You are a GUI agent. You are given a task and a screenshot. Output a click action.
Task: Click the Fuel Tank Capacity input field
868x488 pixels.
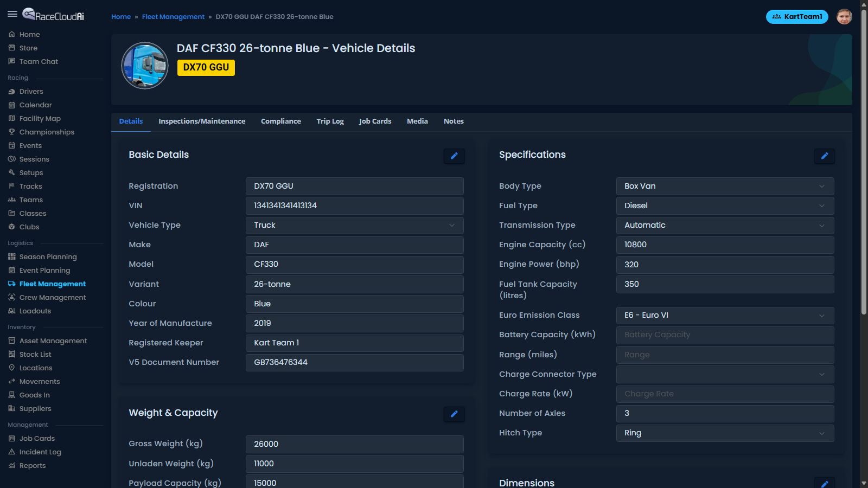[725, 284]
